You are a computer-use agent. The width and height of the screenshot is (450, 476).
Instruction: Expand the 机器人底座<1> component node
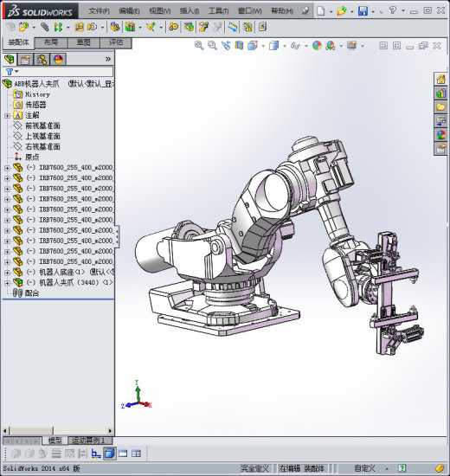click(x=7, y=272)
